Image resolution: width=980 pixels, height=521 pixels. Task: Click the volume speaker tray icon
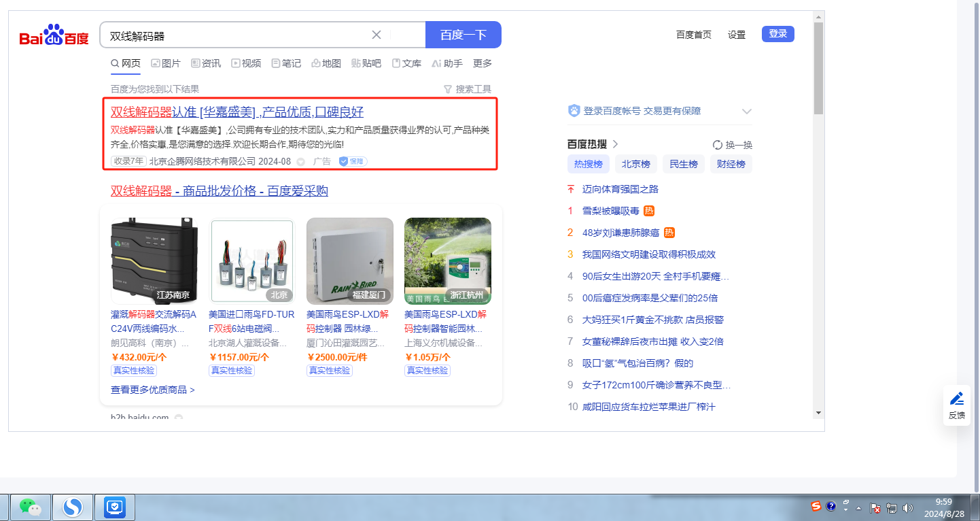[907, 507]
